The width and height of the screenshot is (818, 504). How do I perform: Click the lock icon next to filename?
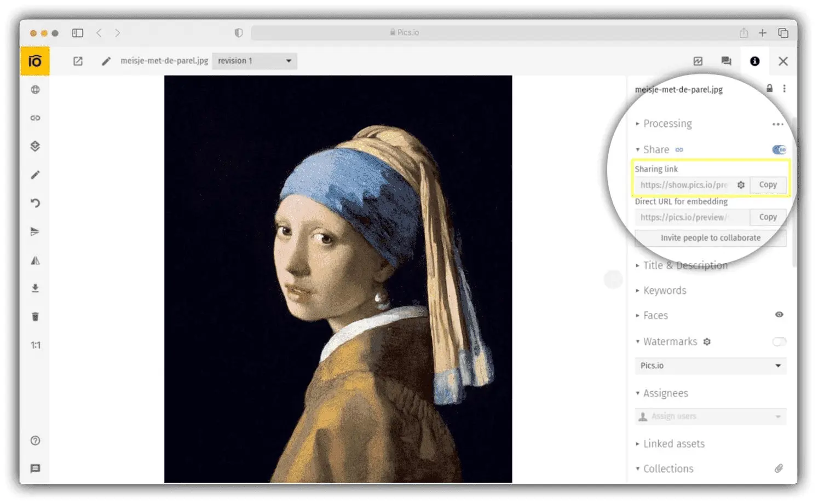click(769, 89)
